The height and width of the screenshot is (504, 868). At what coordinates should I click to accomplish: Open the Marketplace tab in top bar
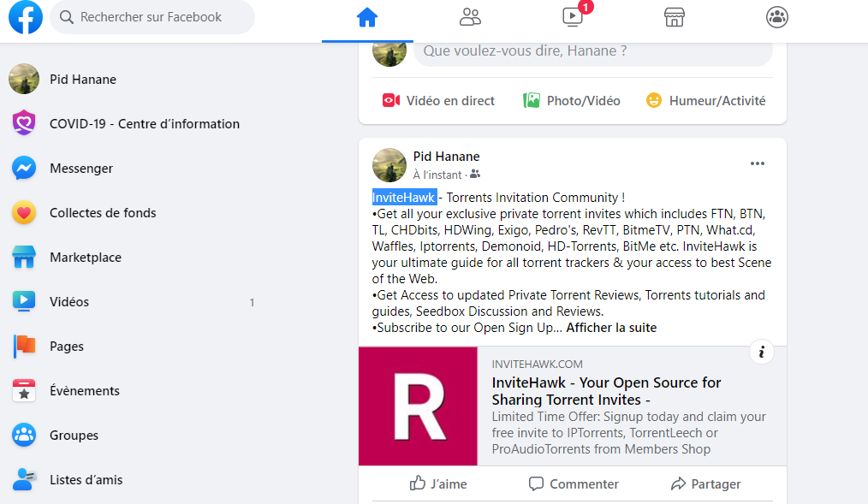pyautogui.click(x=675, y=17)
